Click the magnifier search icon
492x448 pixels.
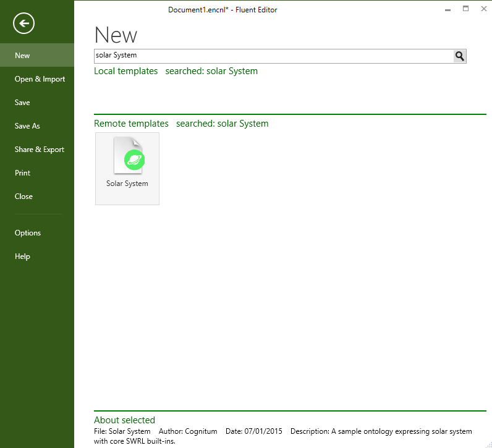(x=460, y=56)
